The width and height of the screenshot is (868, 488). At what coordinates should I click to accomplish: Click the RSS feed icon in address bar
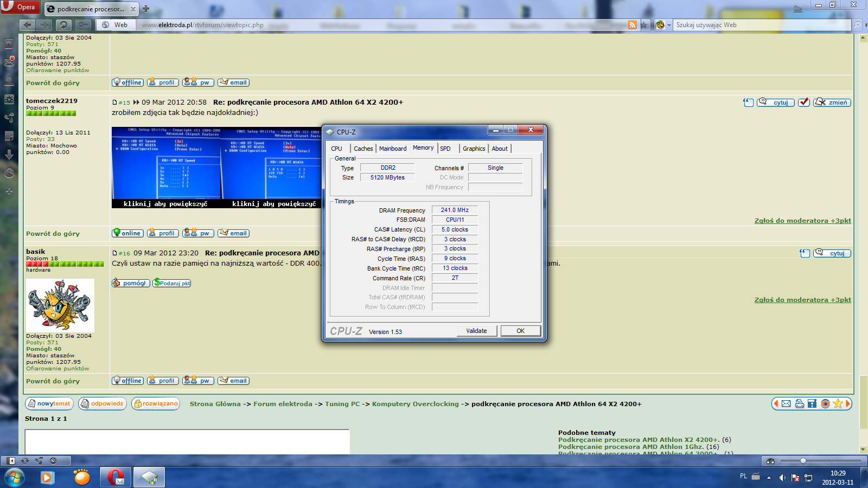(633, 25)
